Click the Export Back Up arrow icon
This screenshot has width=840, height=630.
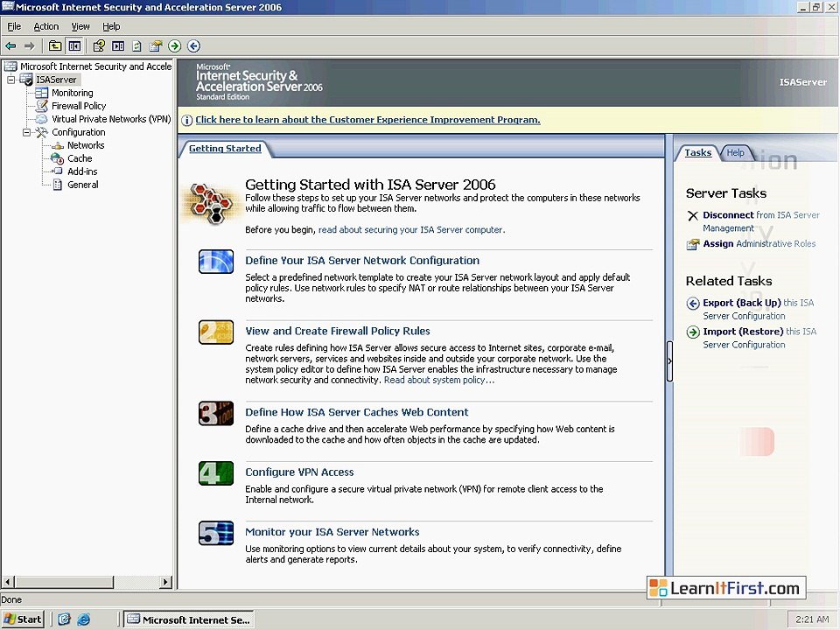pyautogui.click(x=693, y=304)
